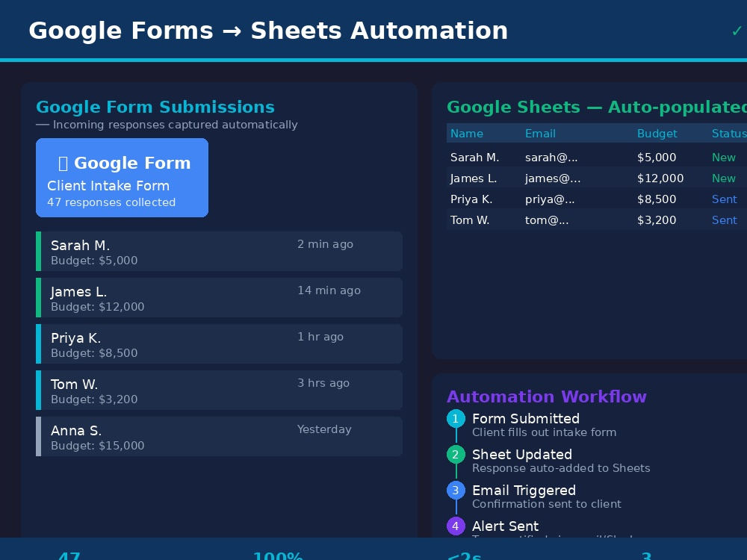Click the Google Form Client Intake Form card

click(x=122, y=178)
